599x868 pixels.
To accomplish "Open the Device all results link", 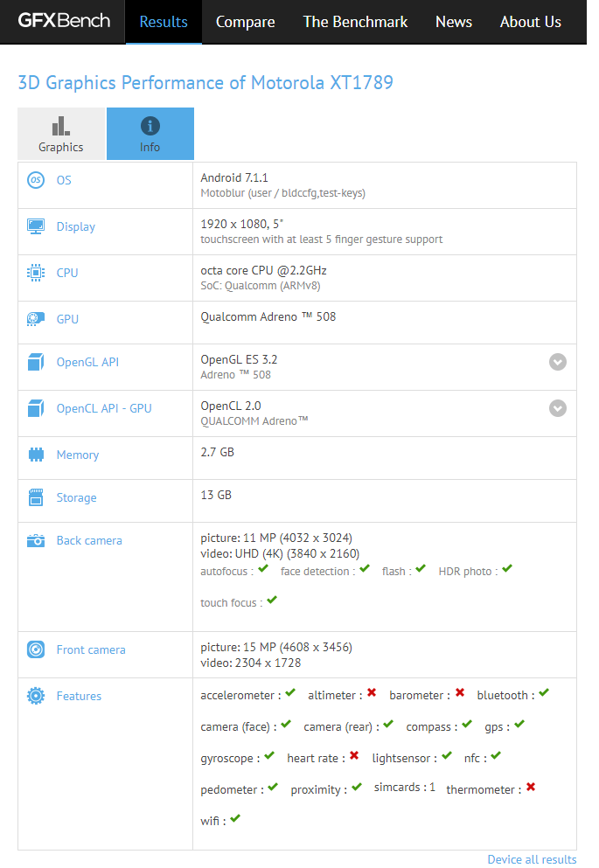I will [x=532, y=859].
